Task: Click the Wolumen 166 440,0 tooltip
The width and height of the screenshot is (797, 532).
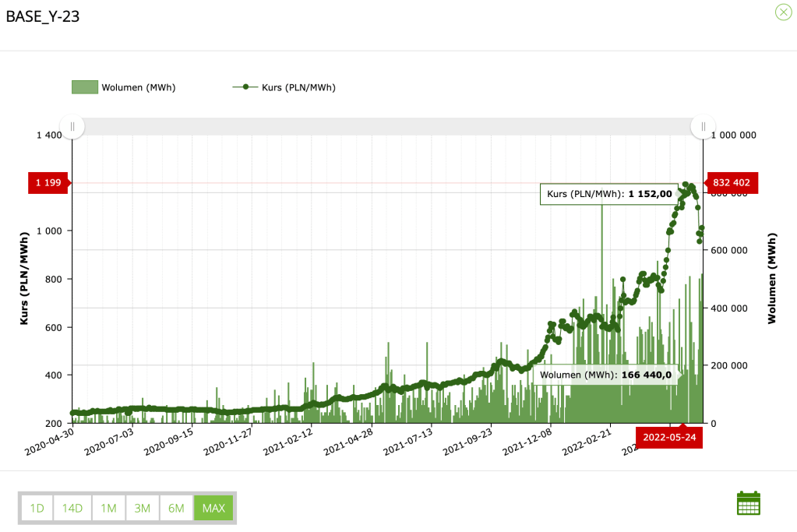Action: click(x=605, y=375)
